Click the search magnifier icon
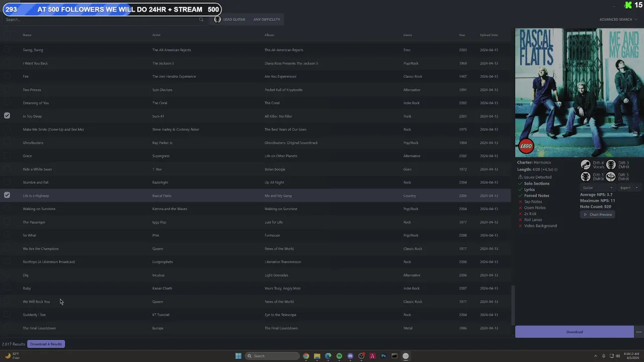Image resolution: width=644 pixels, height=362 pixels. [x=201, y=20]
